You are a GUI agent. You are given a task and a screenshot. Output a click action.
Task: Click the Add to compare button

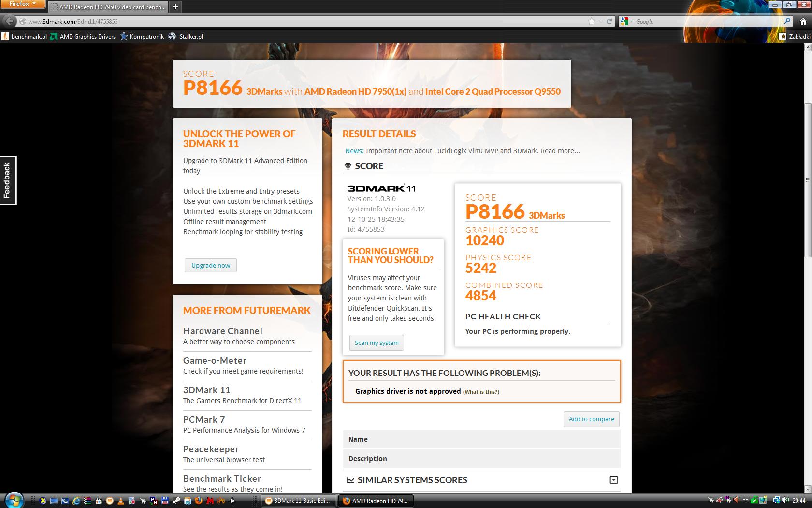point(591,419)
